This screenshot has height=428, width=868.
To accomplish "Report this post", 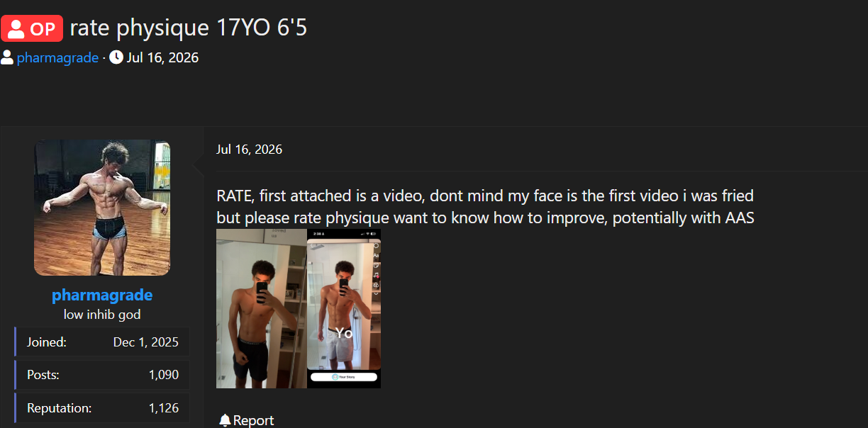I will click(x=246, y=420).
